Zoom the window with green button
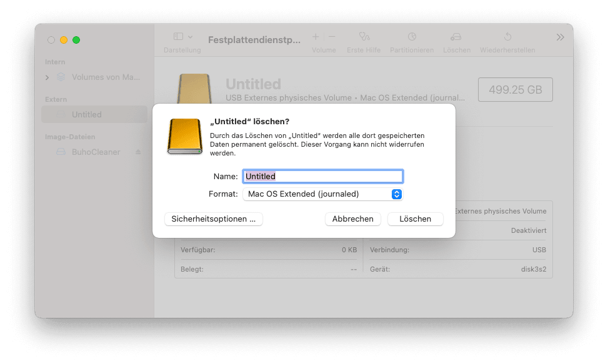This screenshot has height=364, width=608. (76, 40)
